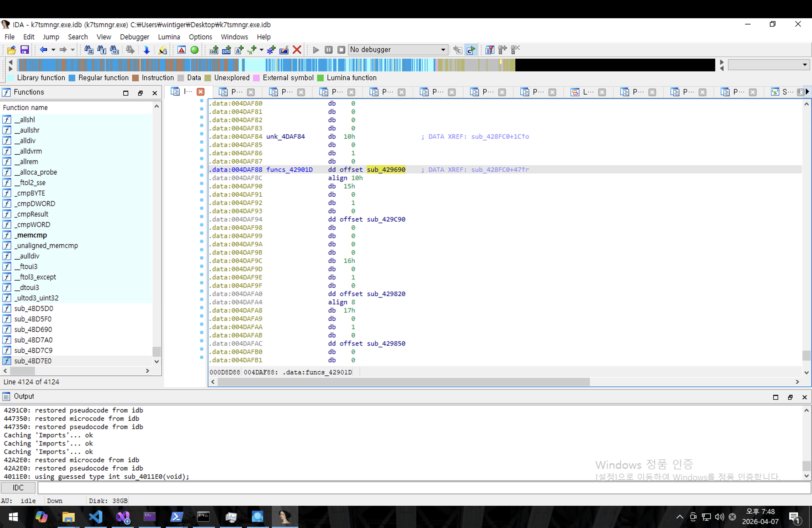This screenshot has height=528, width=812.
Task: Click the IDC command type button
Action: (x=18, y=488)
